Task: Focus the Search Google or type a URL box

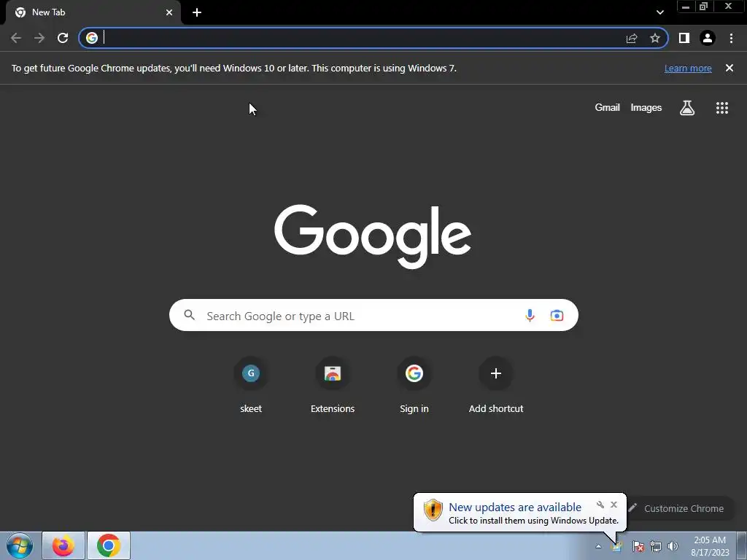Action: tap(373, 315)
